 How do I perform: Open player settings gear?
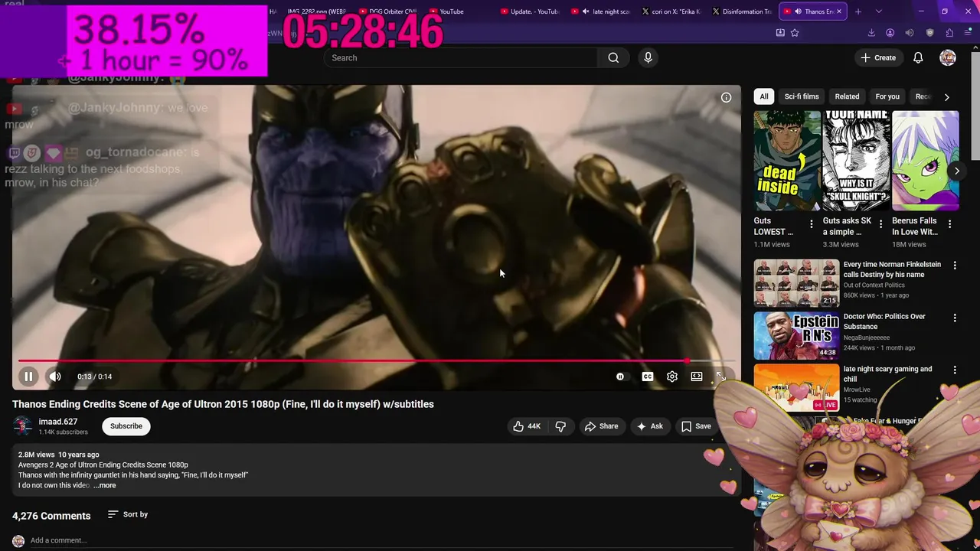[672, 377]
